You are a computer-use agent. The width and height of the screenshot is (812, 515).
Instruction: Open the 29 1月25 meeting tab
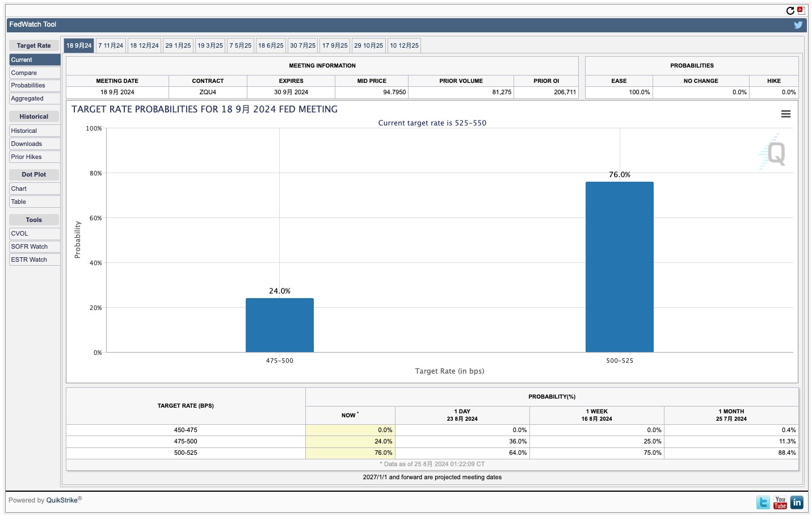178,45
